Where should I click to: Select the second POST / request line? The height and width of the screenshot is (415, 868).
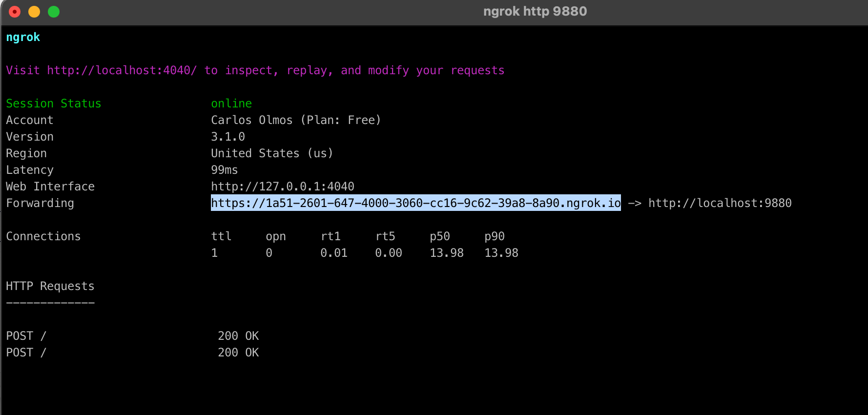coord(26,353)
